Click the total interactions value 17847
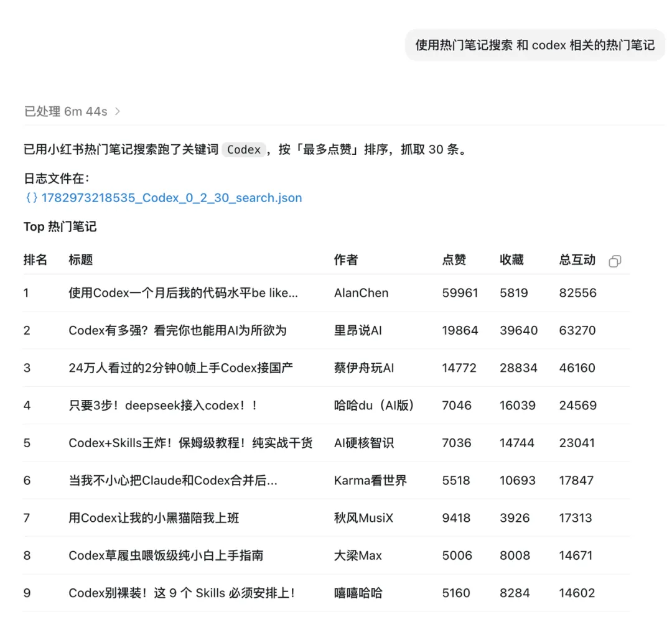Viewport: 672px width, 622px height. point(576,480)
